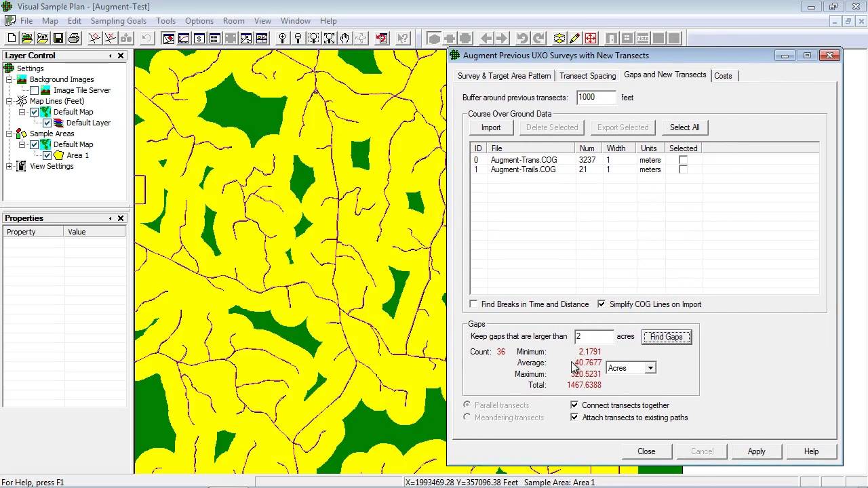868x488 pixels.
Task: Uncheck the Area 1 checkbox
Action: 47,155
